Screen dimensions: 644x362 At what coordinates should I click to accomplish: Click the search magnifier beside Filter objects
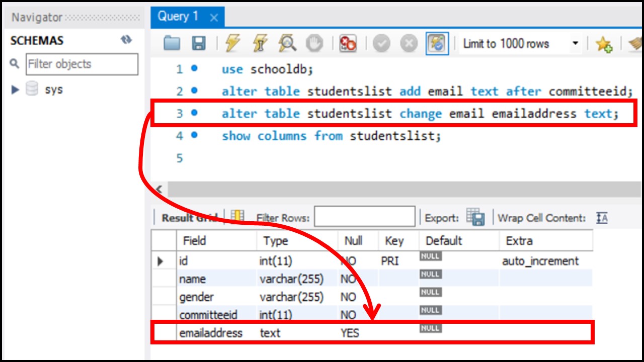(x=15, y=64)
